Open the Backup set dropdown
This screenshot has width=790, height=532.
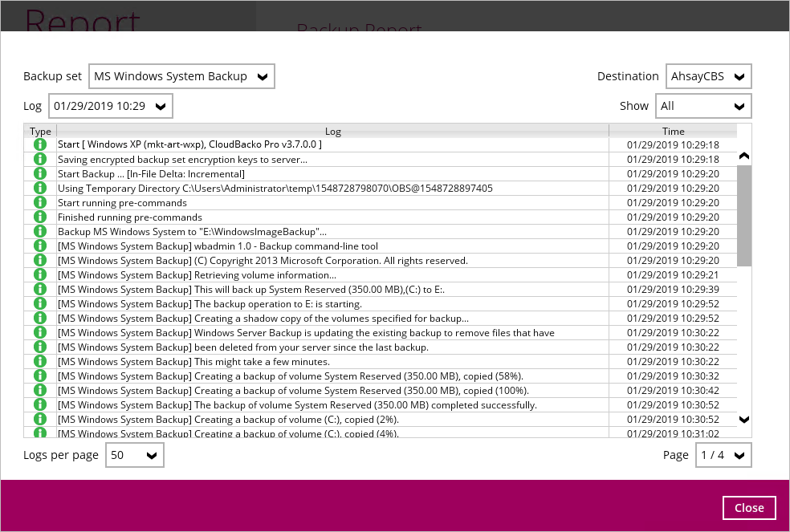[x=181, y=75]
